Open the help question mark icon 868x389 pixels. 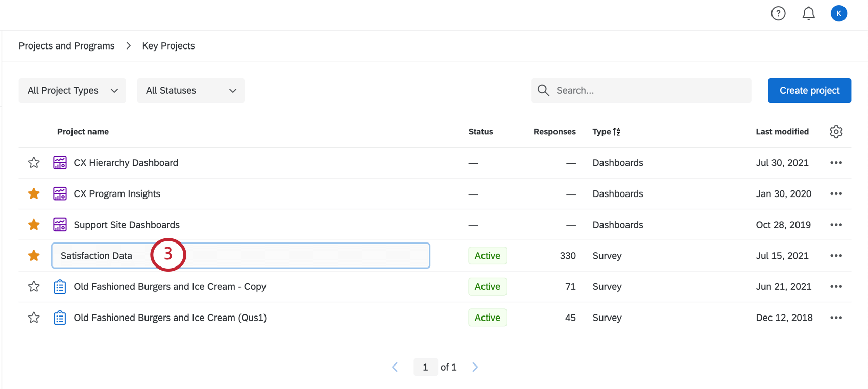[x=778, y=13]
